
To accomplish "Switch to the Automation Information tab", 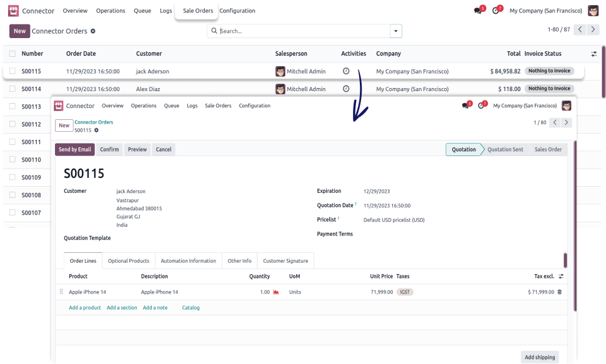I will (189, 261).
